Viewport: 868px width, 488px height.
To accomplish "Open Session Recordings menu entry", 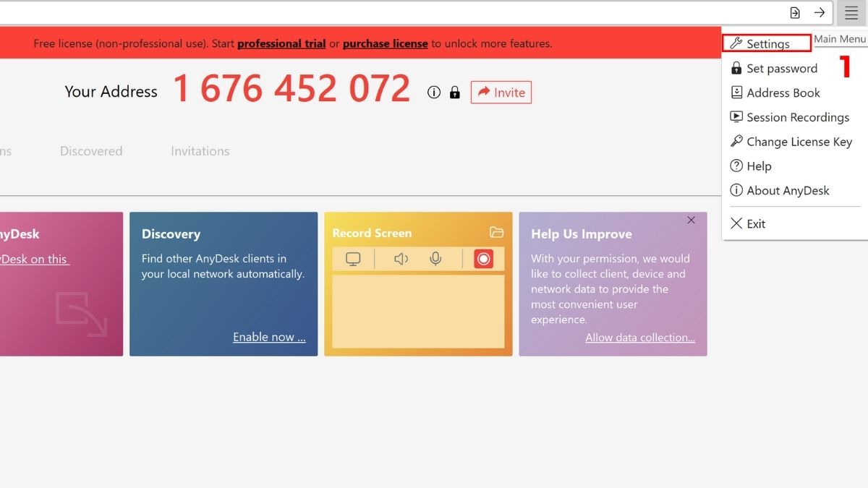I will 798,117.
